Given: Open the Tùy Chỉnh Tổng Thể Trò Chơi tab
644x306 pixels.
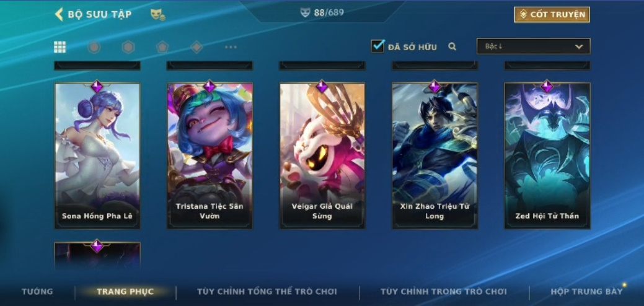Looking at the screenshot, I should (267, 292).
